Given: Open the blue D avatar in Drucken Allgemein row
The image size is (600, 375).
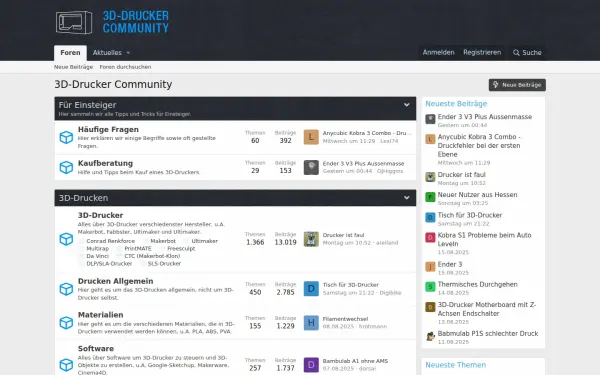Looking at the screenshot, I should pos(311,289).
